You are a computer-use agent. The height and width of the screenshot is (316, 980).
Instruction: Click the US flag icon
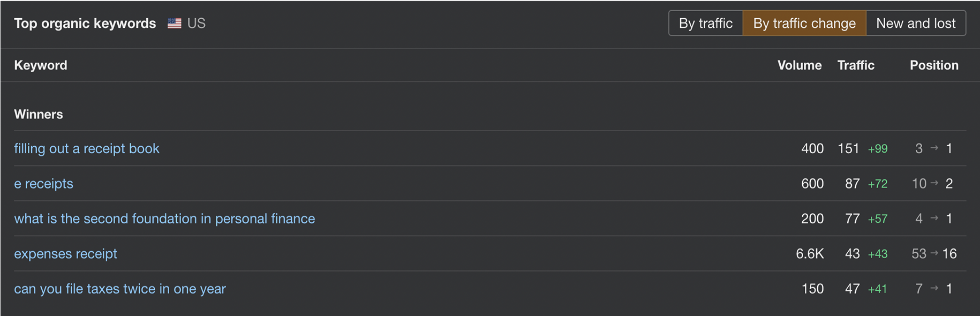(174, 24)
